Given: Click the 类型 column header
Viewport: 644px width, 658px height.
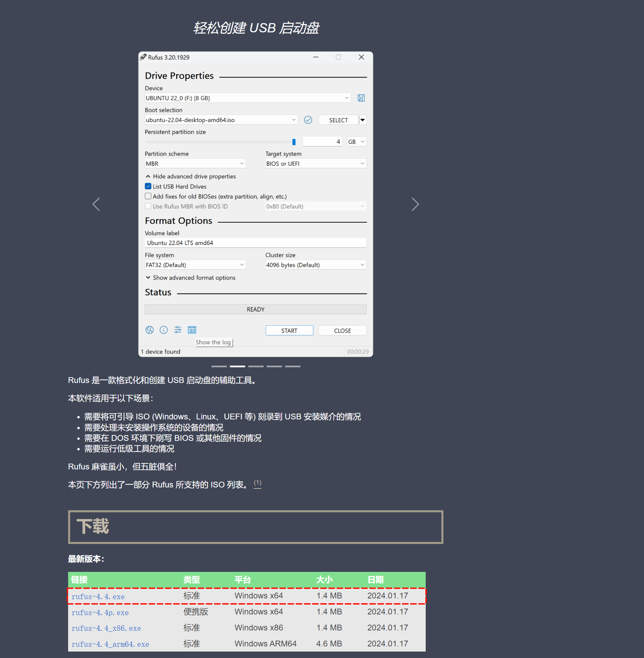Looking at the screenshot, I should pyautogui.click(x=192, y=580).
